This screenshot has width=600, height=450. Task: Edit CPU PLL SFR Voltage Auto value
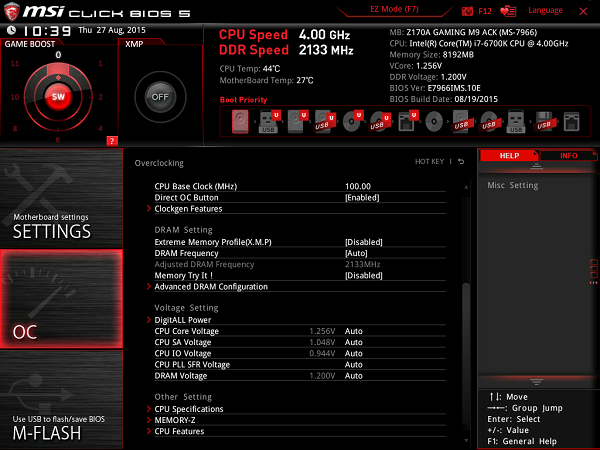(x=354, y=364)
